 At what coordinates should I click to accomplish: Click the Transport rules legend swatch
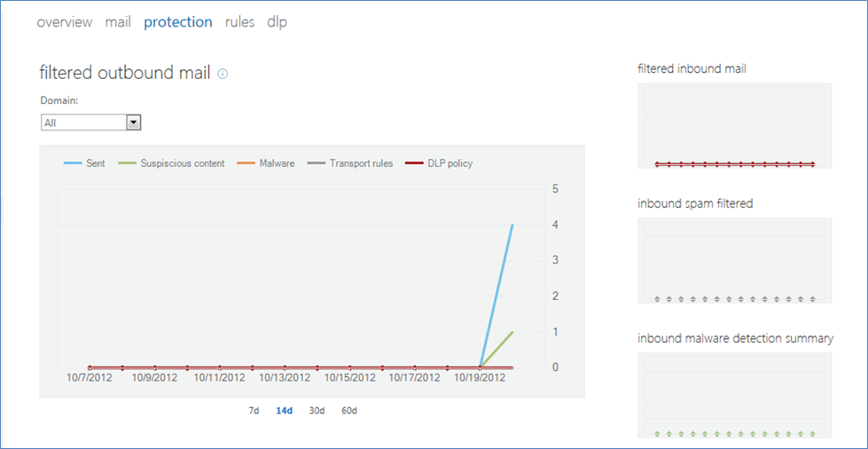click(x=317, y=163)
